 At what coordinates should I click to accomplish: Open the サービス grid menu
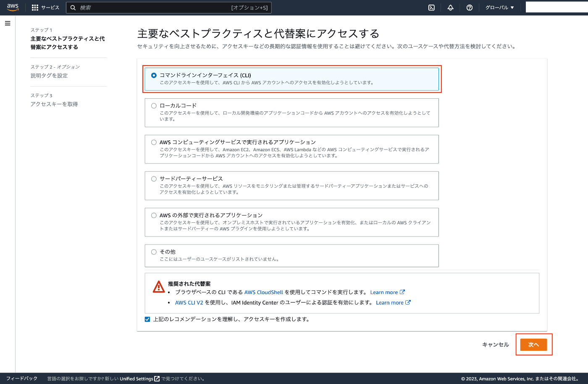tap(45, 8)
